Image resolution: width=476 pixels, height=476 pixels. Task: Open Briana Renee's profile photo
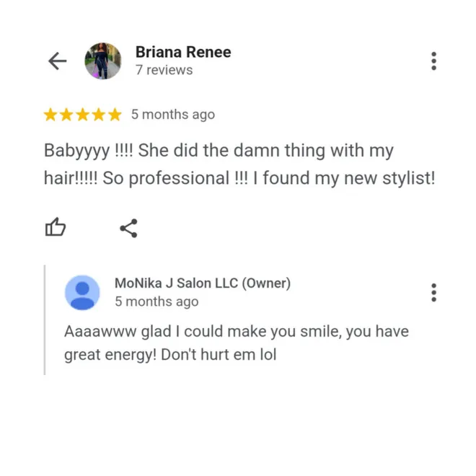point(103,61)
